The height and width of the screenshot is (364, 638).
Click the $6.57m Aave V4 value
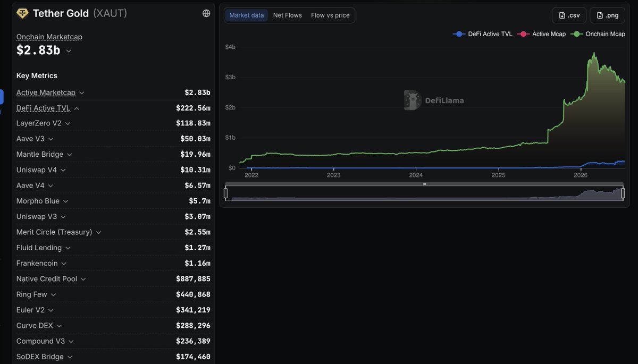coord(197,185)
